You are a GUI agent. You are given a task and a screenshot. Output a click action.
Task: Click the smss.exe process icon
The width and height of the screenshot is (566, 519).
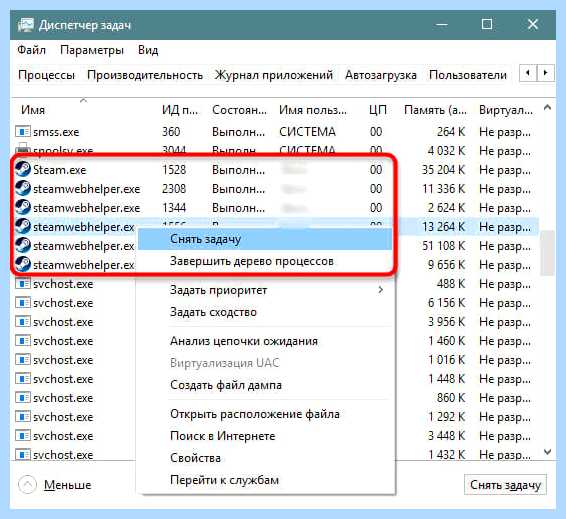point(23,132)
